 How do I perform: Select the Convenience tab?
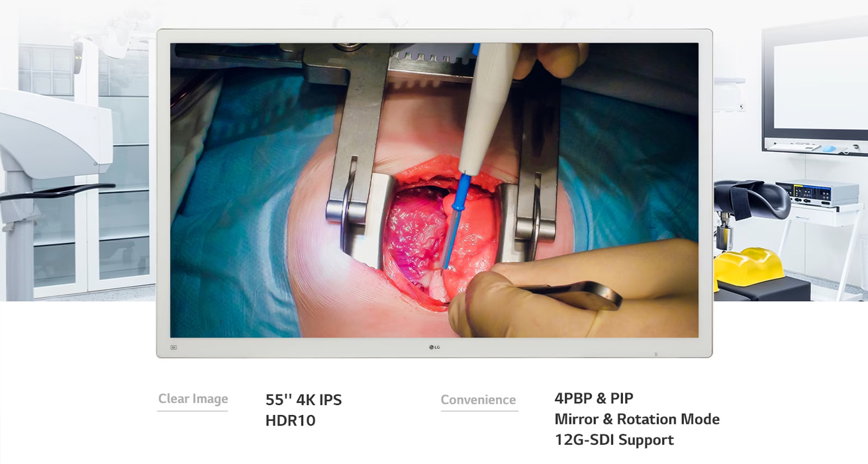tap(478, 400)
